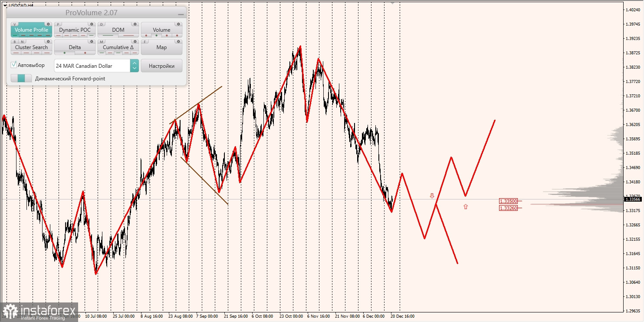Click the 7 Sep 00:00 time label
This screenshot has height=322, width=644.
pyautogui.click(x=208, y=316)
